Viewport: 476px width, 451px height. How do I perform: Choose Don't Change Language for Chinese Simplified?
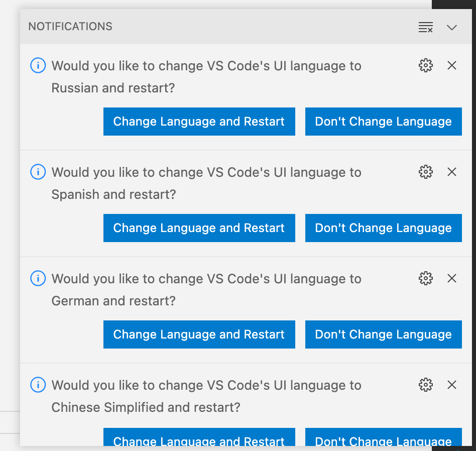[384, 437]
